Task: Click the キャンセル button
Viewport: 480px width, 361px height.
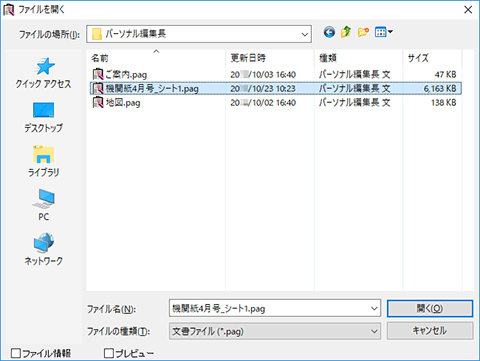Action: tap(430, 331)
